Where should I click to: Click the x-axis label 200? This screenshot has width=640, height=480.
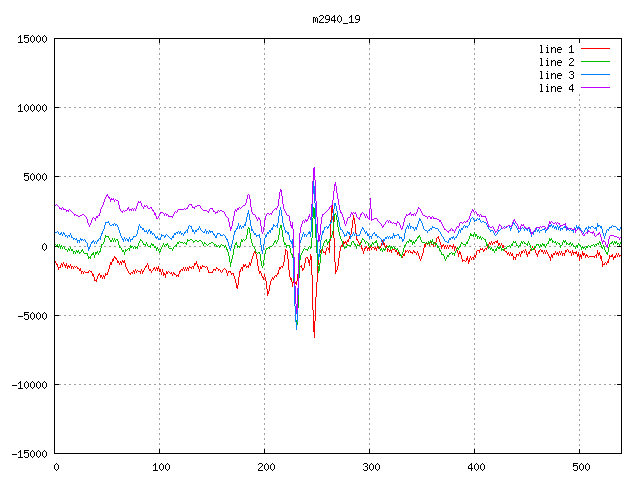pos(266,467)
